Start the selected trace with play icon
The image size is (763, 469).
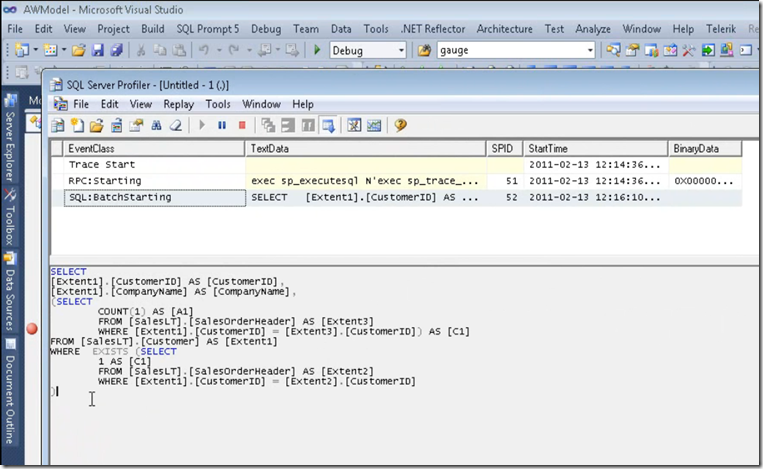tap(202, 126)
